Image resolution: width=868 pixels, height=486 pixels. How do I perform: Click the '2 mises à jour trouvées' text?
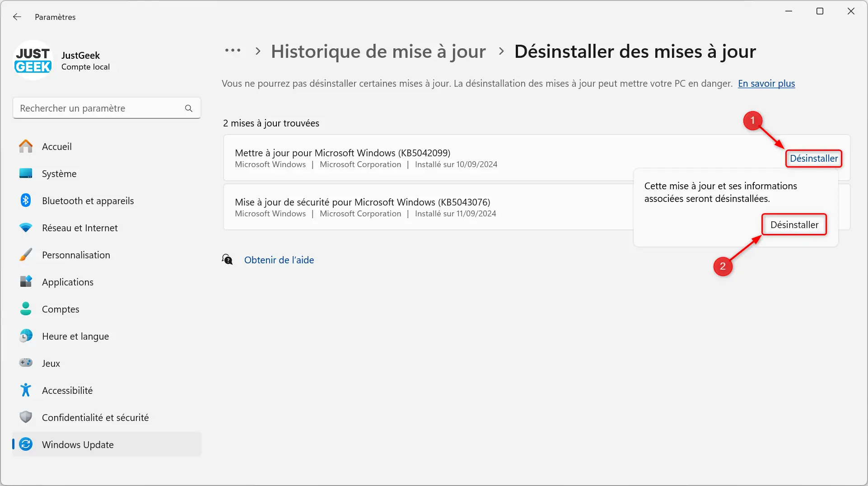271,123
